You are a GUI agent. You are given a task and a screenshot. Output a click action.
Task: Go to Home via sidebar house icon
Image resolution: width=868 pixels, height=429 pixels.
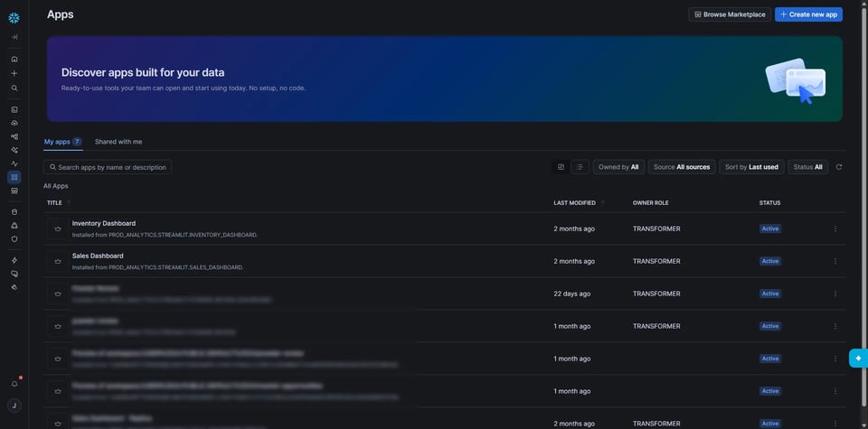pyautogui.click(x=14, y=59)
